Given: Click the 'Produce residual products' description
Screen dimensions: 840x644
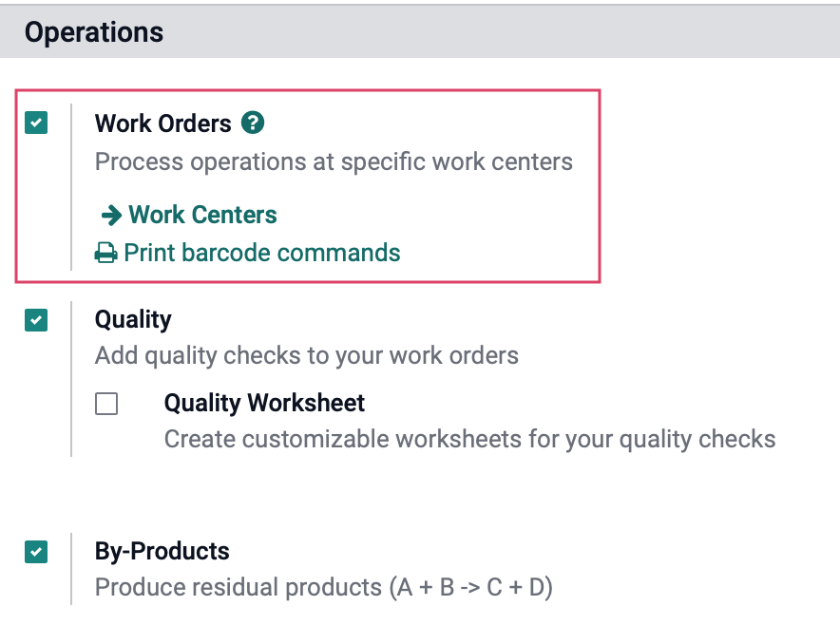Looking at the screenshot, I should pos(324,587).
